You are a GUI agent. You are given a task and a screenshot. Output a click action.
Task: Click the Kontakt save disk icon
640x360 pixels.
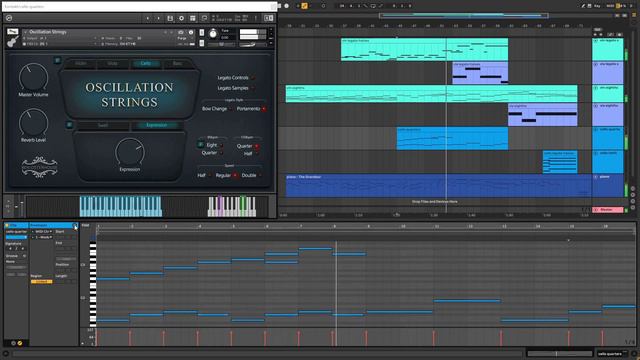[170, 18]
